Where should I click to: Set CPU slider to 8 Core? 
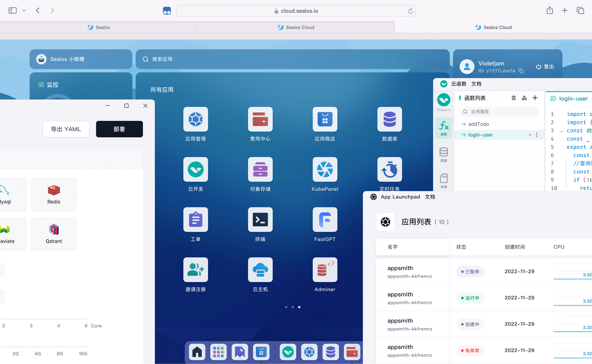pos(86,319)
